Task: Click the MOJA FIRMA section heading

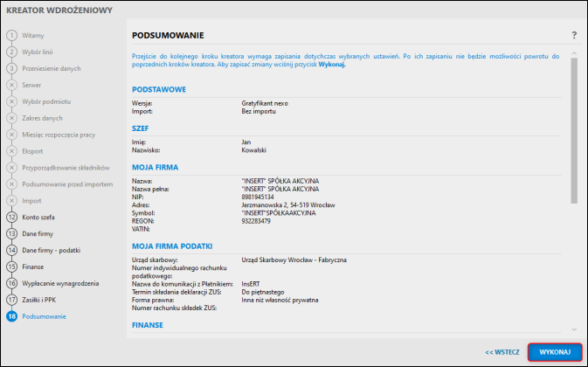Action: [x=155, y=167]
